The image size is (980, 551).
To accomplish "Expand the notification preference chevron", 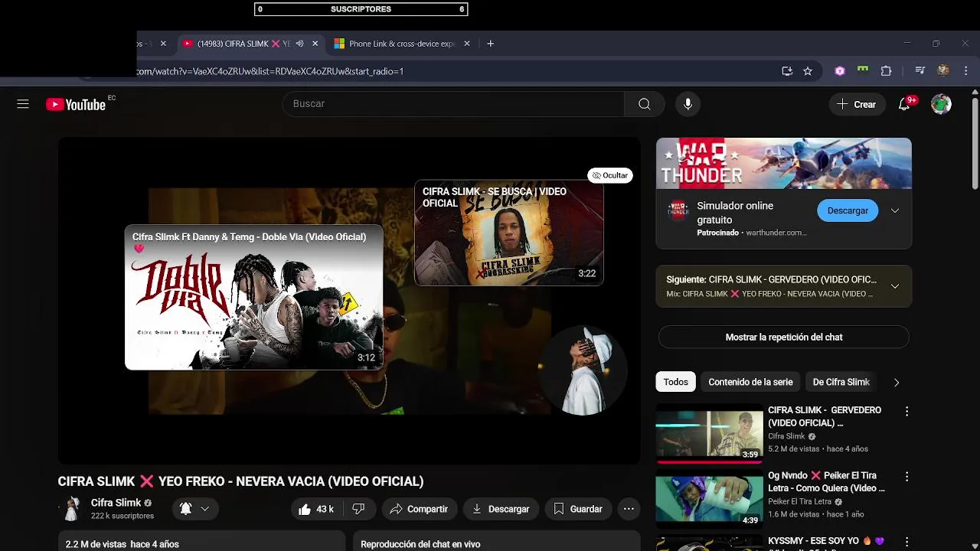I will click(x=204, y=509).
